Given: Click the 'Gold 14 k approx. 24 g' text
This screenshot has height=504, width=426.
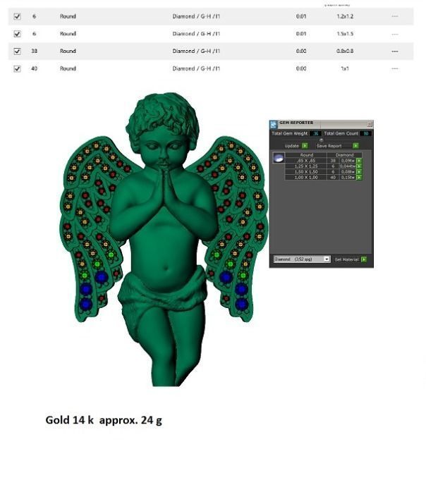Looking at the screenshot, I should pos(104,420).
